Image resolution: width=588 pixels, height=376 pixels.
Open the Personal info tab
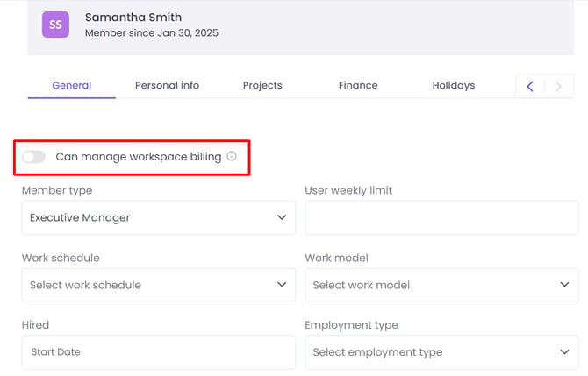(167, 85)
